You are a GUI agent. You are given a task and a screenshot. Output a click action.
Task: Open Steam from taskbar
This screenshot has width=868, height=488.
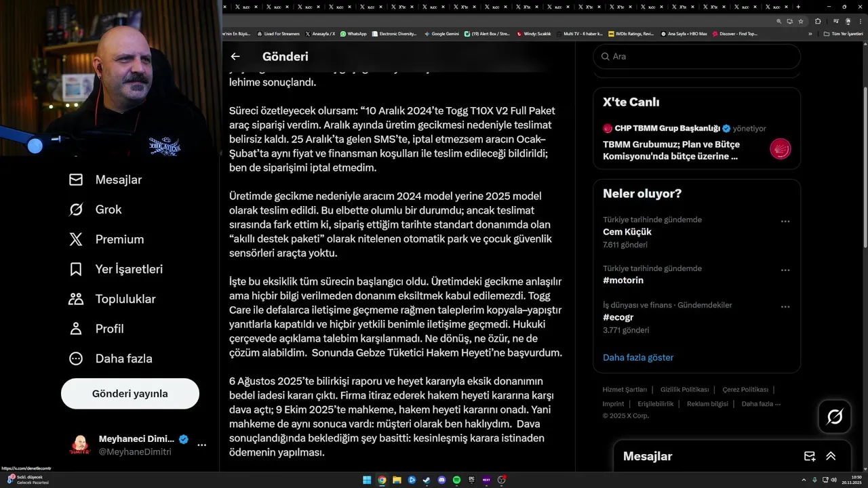427,480
